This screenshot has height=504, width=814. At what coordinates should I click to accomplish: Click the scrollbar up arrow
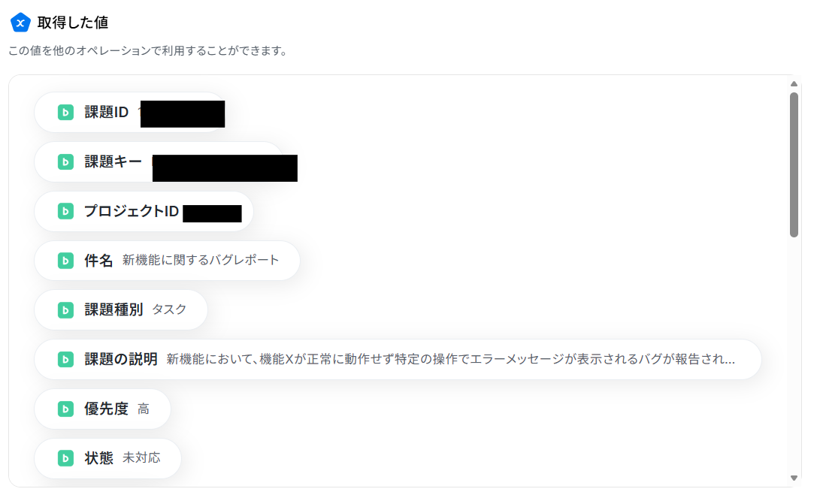[x=794, y=83]
